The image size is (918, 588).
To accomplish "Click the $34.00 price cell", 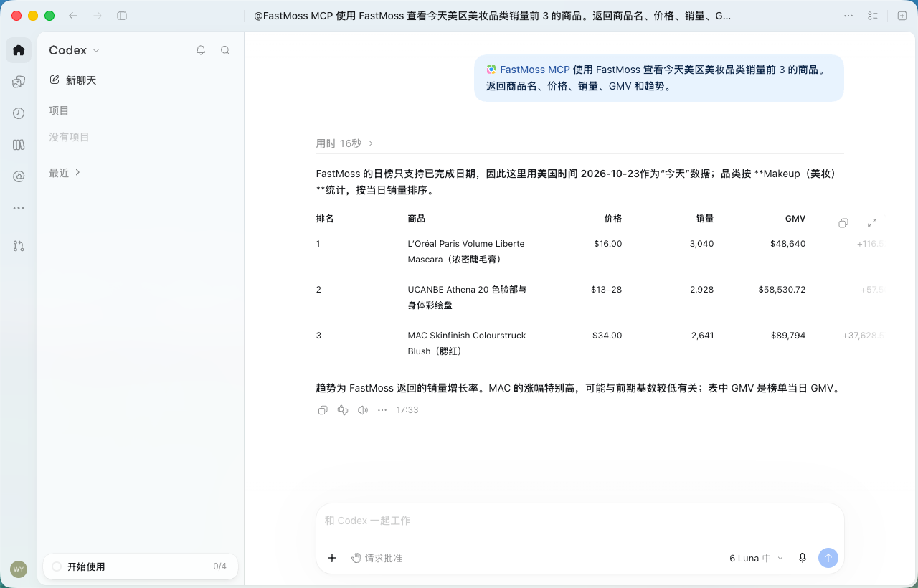I will (607, 336).
